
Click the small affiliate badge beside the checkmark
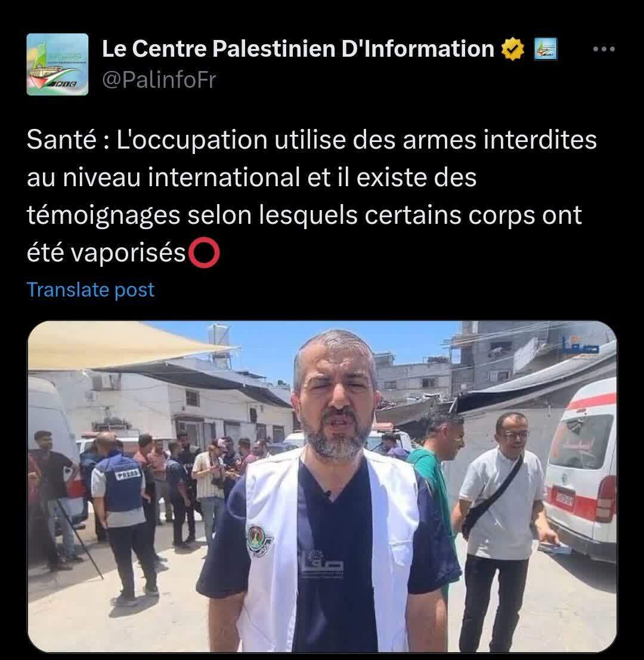(x=546, y=49)
